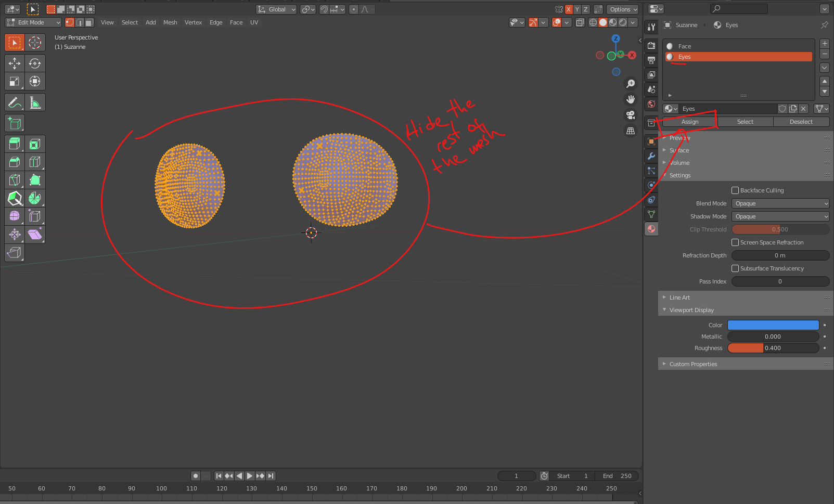Open the View menu

tap(107, 22)
